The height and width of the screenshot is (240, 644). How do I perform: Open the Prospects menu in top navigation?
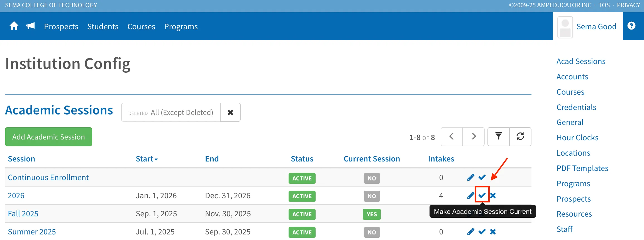pos(61,26)
